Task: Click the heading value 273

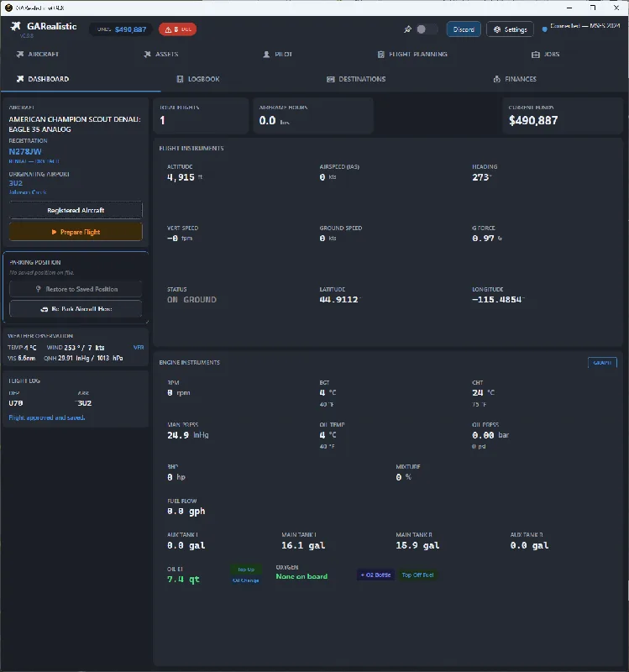Action: tap(481, 177)
